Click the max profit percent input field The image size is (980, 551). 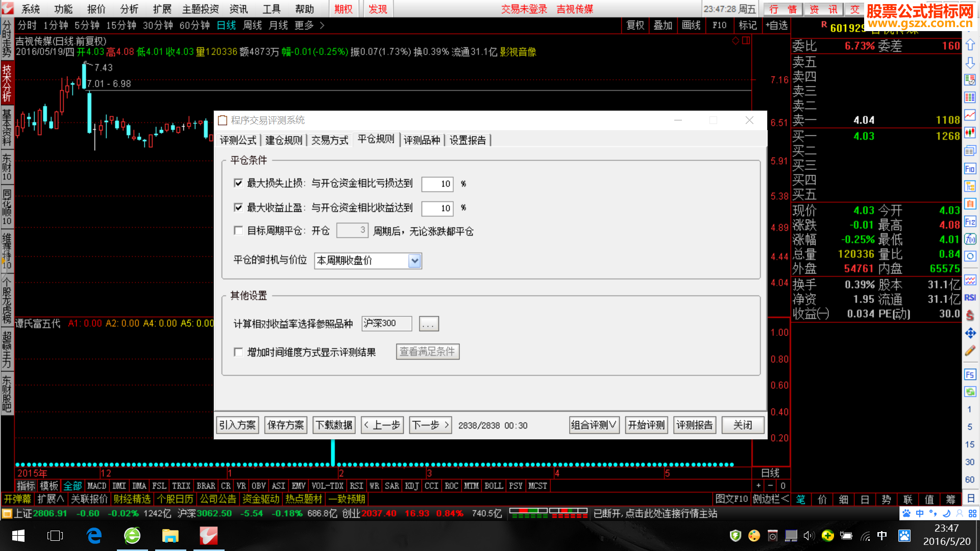click(437, 208)
